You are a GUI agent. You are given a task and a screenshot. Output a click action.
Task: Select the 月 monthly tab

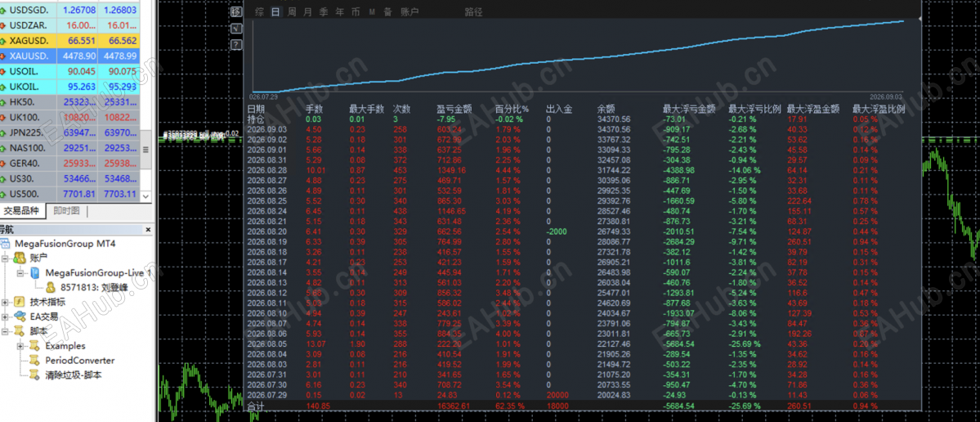(307, 12)
